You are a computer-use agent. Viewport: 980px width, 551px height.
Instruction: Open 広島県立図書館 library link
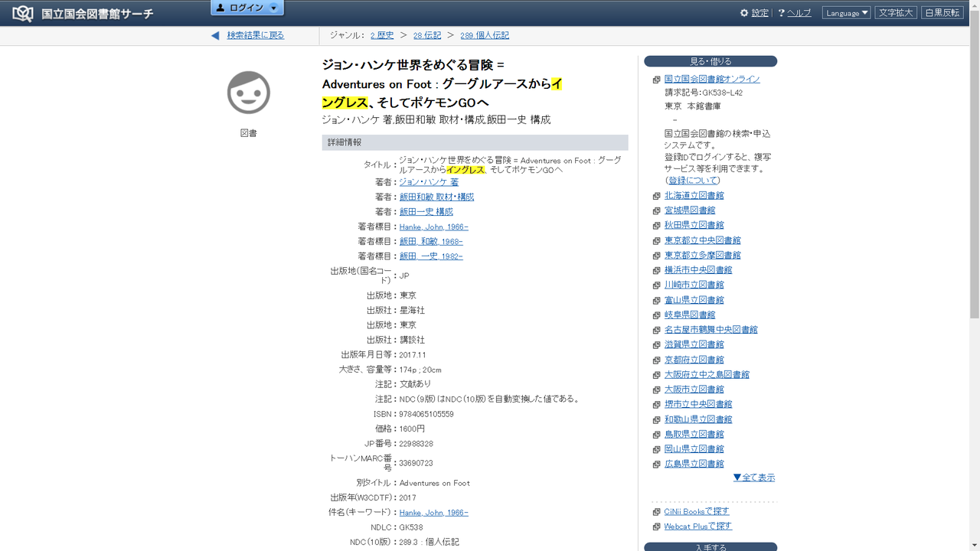tap(694, 464)
